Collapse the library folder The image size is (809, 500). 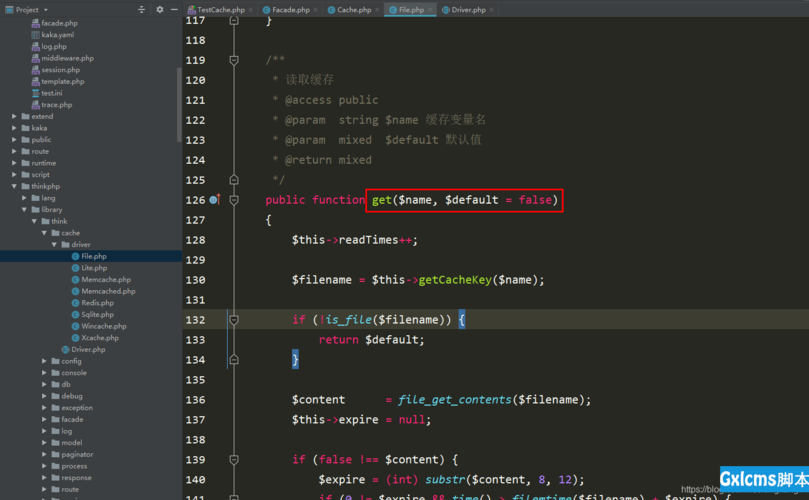(x=24, y=209)
